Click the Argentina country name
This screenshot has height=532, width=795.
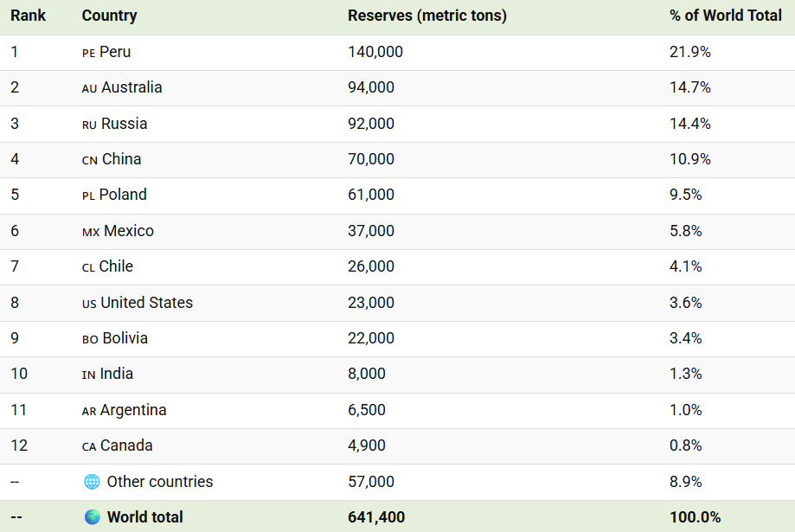click(x=133, y=410)
